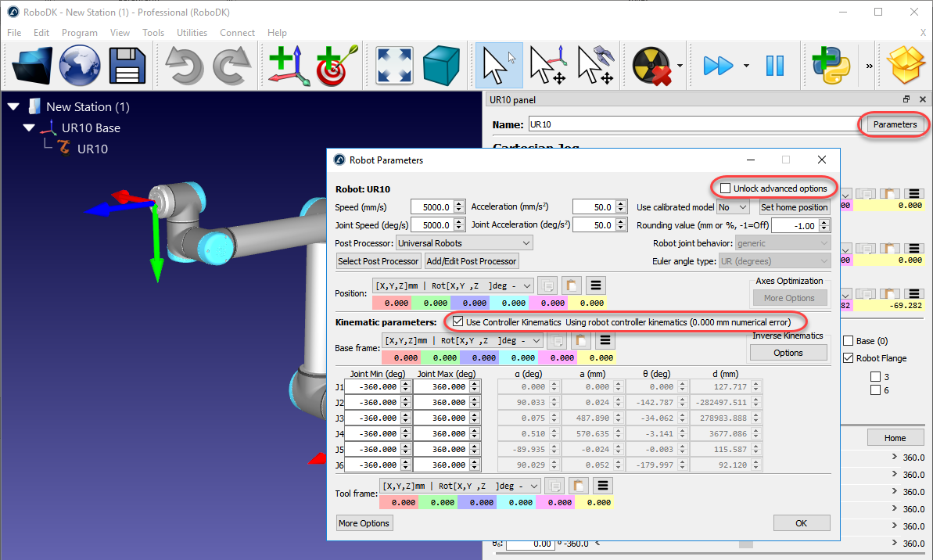Screen dimensions: 933x560
Task: Click the Save station floppy disk icon
Action: pyautogui.click(x=127, y=66)
